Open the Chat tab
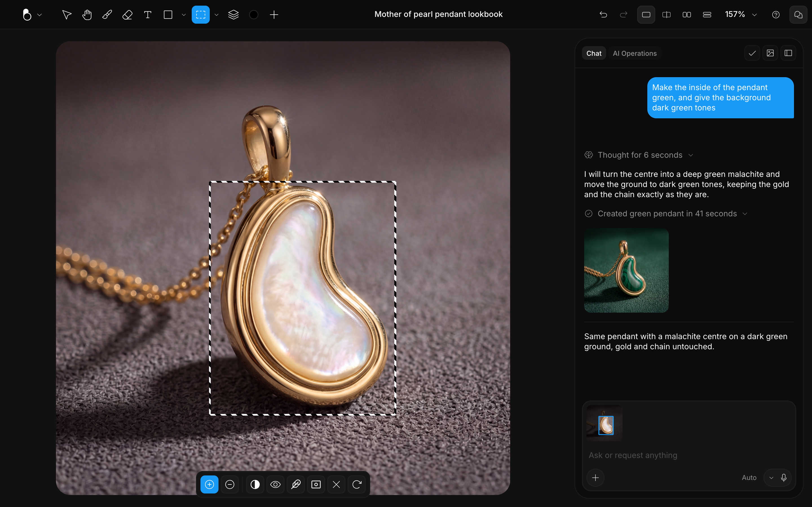The width and height of the screenshot is (812, 507). click(593, 53)
